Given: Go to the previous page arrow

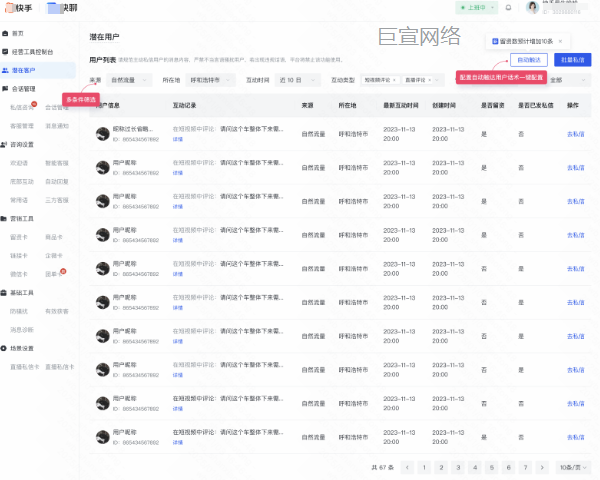Looking at the screenshot, I should point(407,467).
